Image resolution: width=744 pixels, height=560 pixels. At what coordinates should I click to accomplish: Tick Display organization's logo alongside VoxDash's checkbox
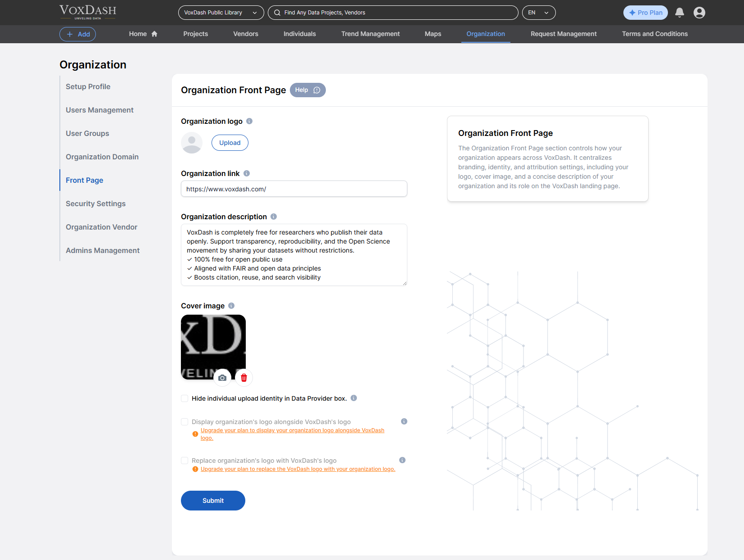tap(185, 422)
